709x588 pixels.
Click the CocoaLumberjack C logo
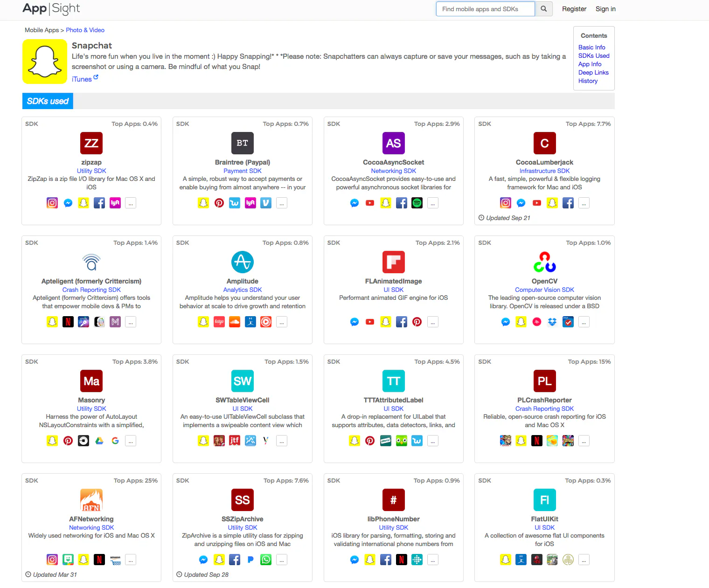point(545,143)
